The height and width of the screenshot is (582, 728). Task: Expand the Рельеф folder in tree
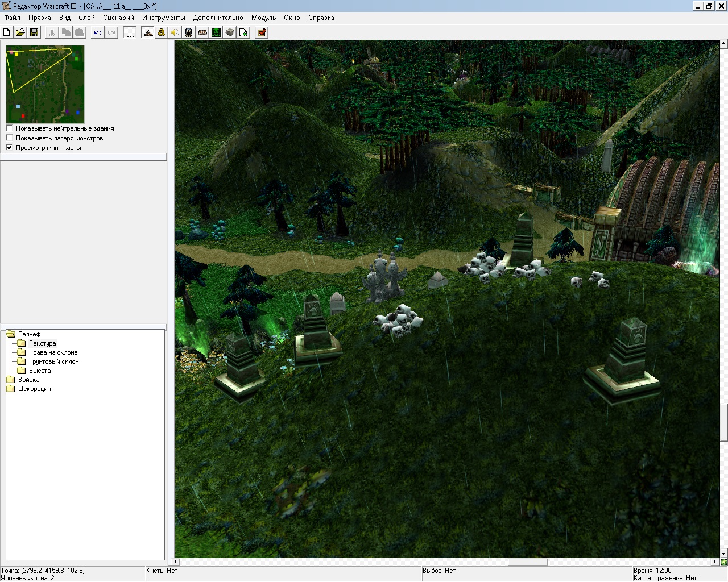coord(11,334)
